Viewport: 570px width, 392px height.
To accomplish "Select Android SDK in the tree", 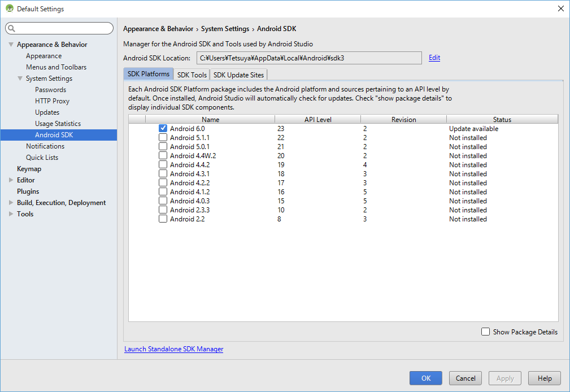I will (59, 134).
